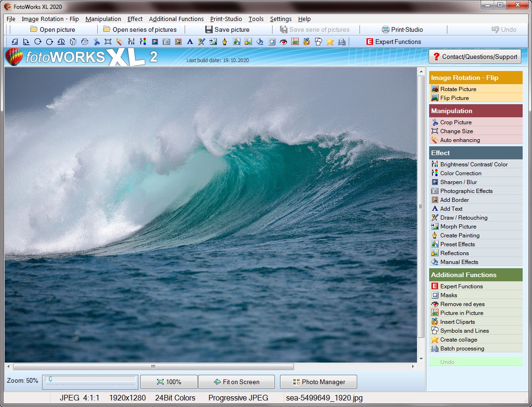Open Photographic Effects from side panel
This screenshot has height=407, width=532.
coord(466,191)
